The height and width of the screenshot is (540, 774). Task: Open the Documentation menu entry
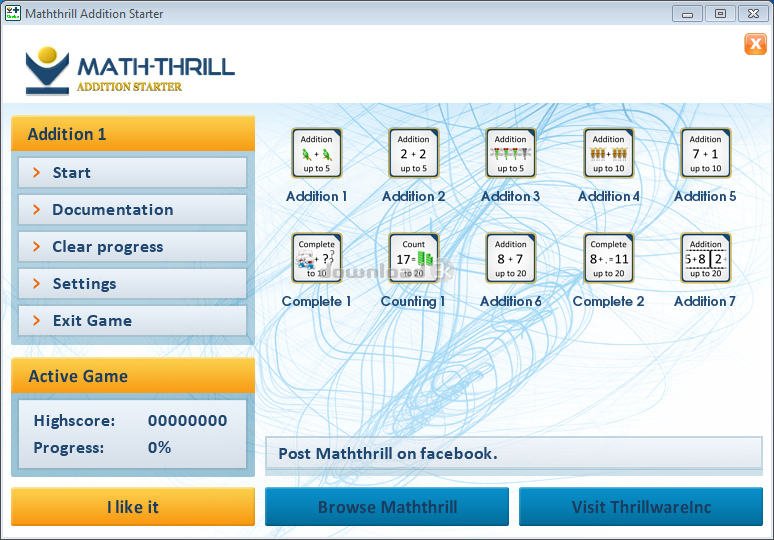(132, 210)
